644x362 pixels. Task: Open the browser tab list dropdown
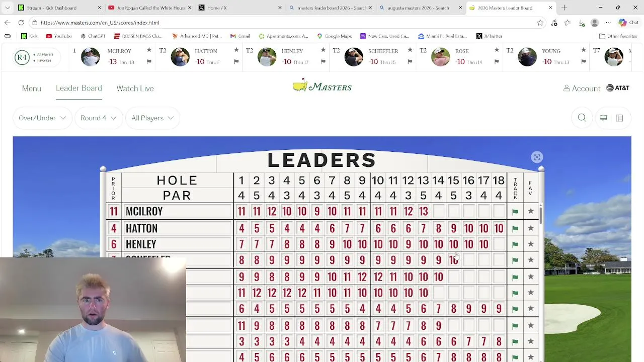point(7,8)
